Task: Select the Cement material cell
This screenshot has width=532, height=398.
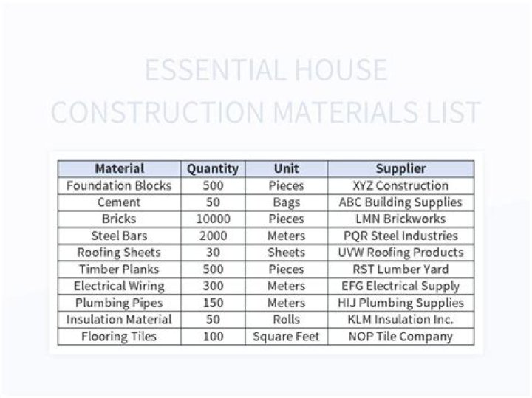Action: pos(119,202)
